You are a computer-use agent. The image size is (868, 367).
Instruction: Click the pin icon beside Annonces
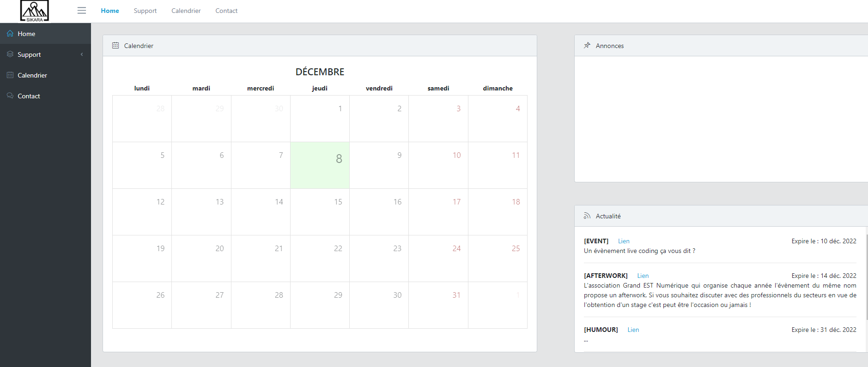587,46
